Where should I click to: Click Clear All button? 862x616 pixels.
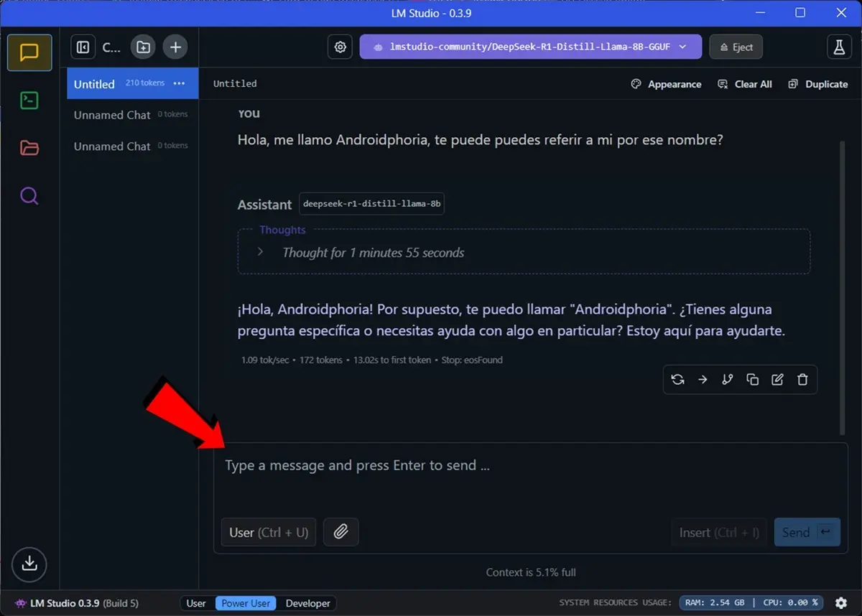point(745,84)
